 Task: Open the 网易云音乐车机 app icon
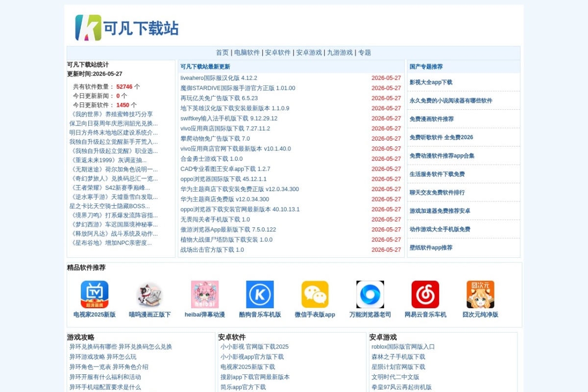point(425,294)
